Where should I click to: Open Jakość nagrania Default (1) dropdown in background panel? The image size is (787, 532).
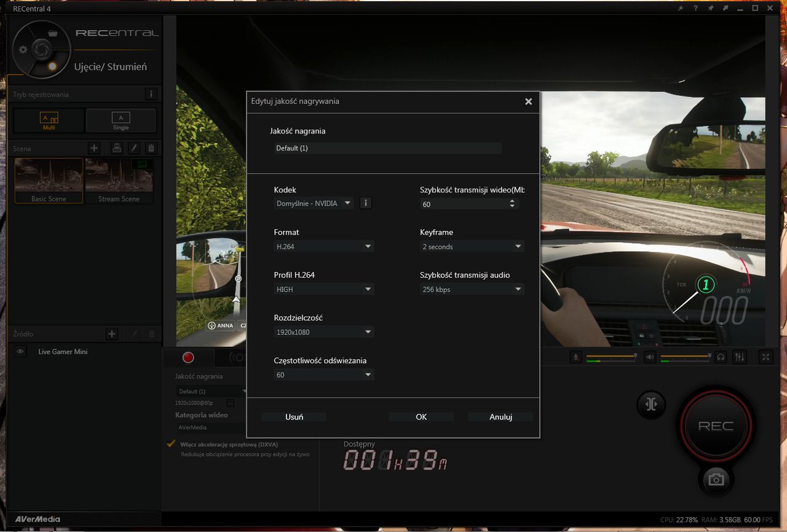pos(211,391)
